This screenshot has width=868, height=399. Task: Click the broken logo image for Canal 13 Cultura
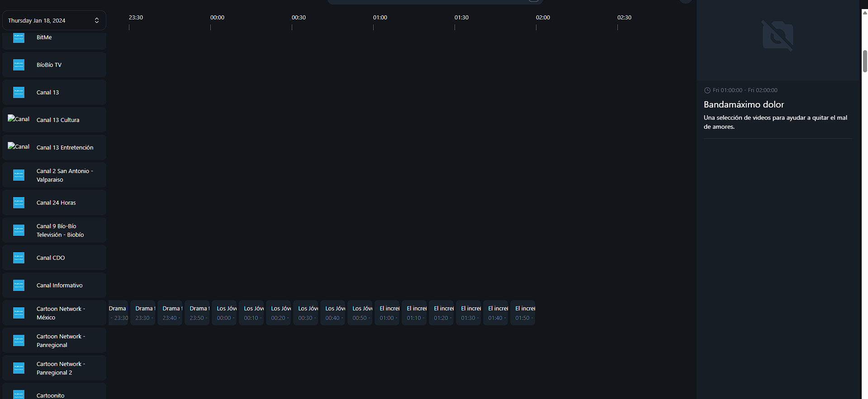click(19, 119)
